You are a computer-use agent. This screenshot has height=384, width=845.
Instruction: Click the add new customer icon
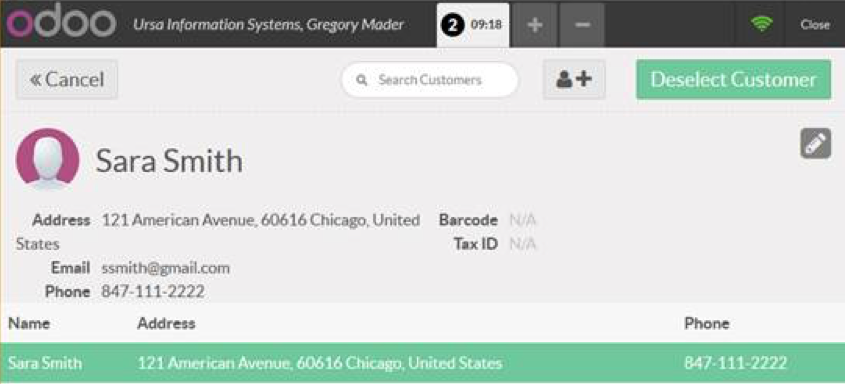[x=574, y=80]
